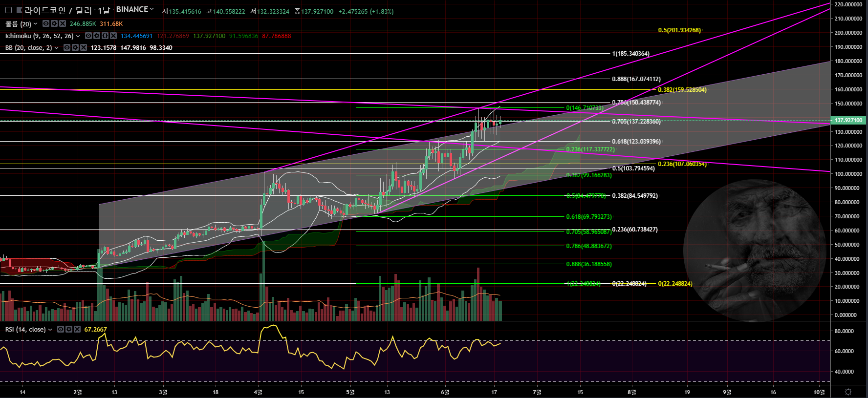Click the 246.885K volume value
The image size is (868, 398).
pos(83,24)
